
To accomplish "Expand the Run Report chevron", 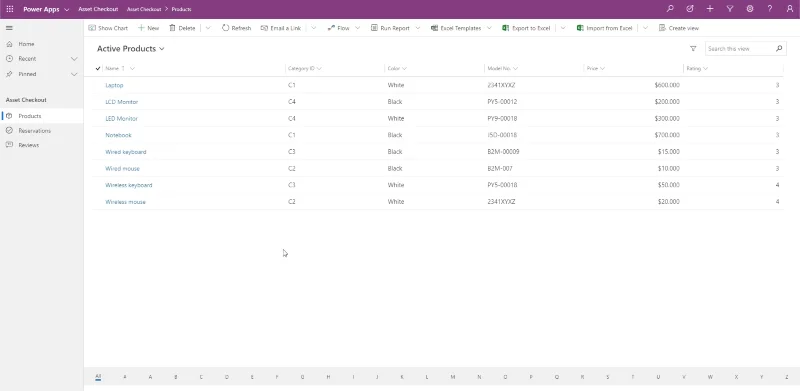I will pos(418,28).
